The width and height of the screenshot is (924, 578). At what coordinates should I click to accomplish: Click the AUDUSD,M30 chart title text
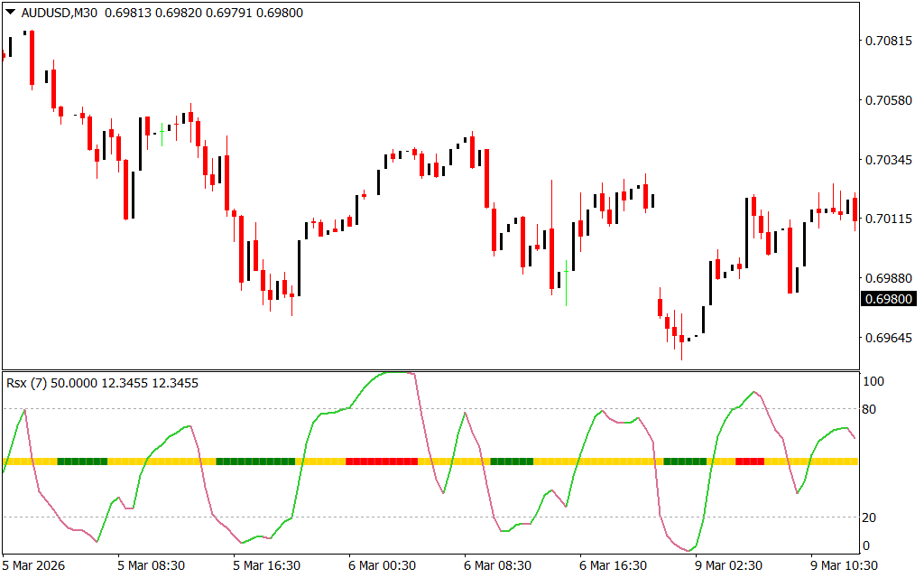tap(58, 13)
